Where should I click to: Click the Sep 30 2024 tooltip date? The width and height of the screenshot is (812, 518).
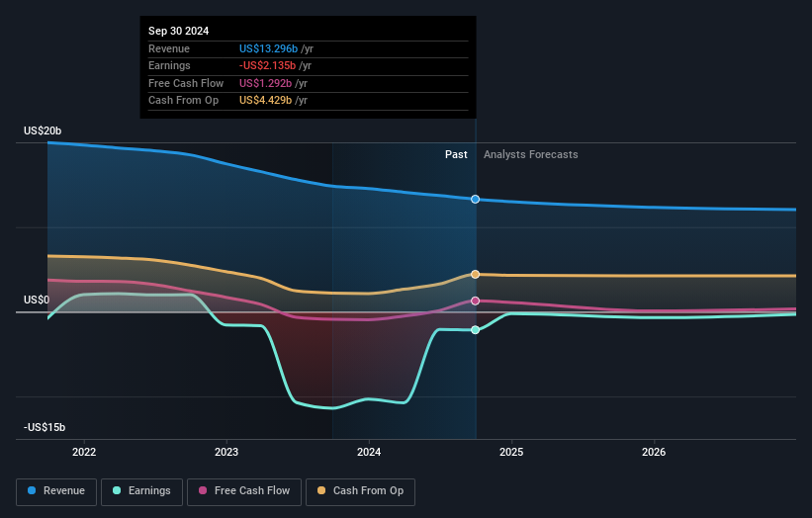[179, 31]
